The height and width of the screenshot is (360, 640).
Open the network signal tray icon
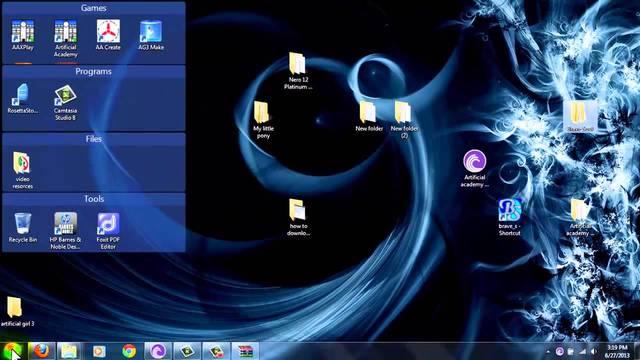[x=582, y=351]
